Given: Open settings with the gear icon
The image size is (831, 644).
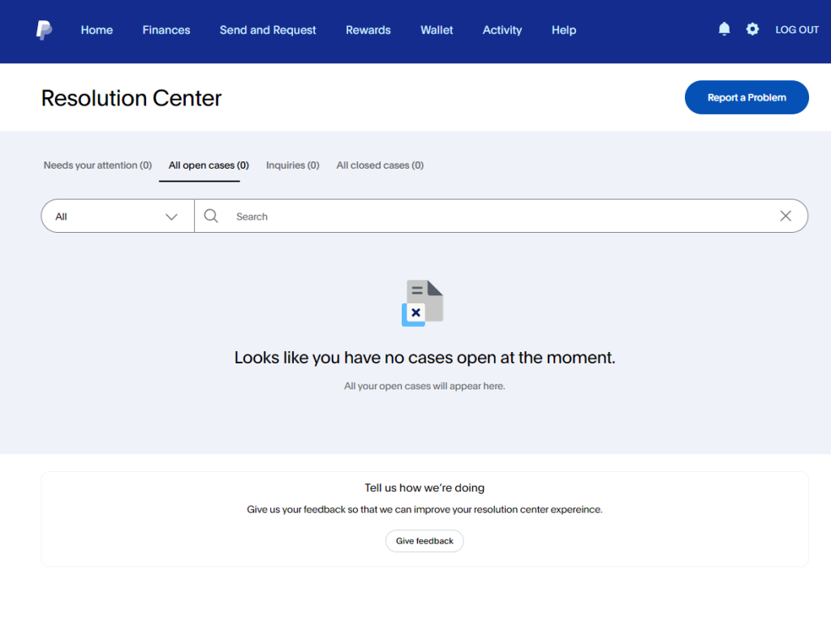Looking at the screenshot, I should tap(752, 29).
